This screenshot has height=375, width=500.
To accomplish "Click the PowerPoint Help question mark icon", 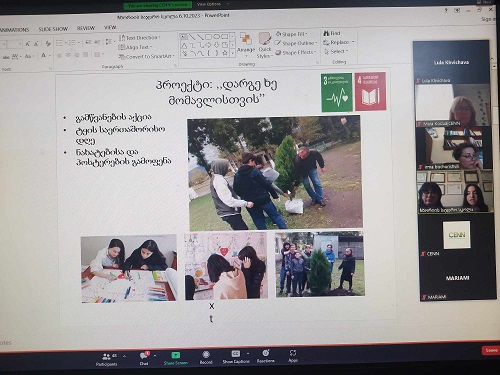I will coord(446,11).
